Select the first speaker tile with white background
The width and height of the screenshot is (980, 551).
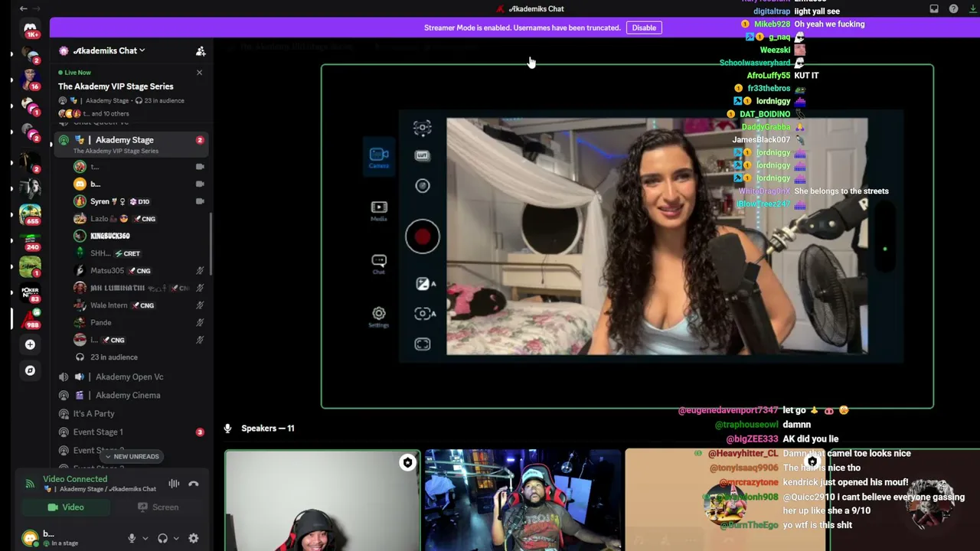pos(322,500)
